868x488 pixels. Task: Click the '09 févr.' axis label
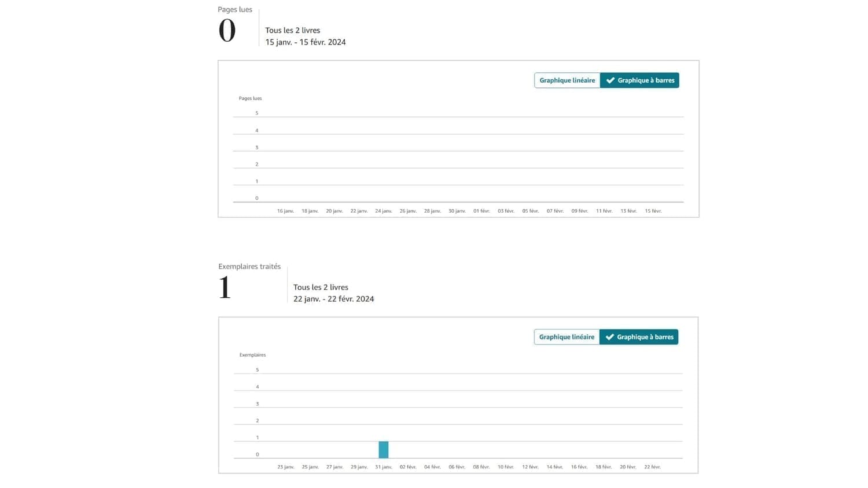pyautogui.click(x=580, y=211)
